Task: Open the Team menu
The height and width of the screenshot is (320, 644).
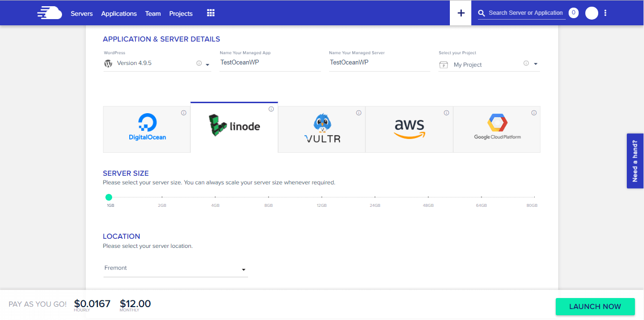Action: pos(153,13)
